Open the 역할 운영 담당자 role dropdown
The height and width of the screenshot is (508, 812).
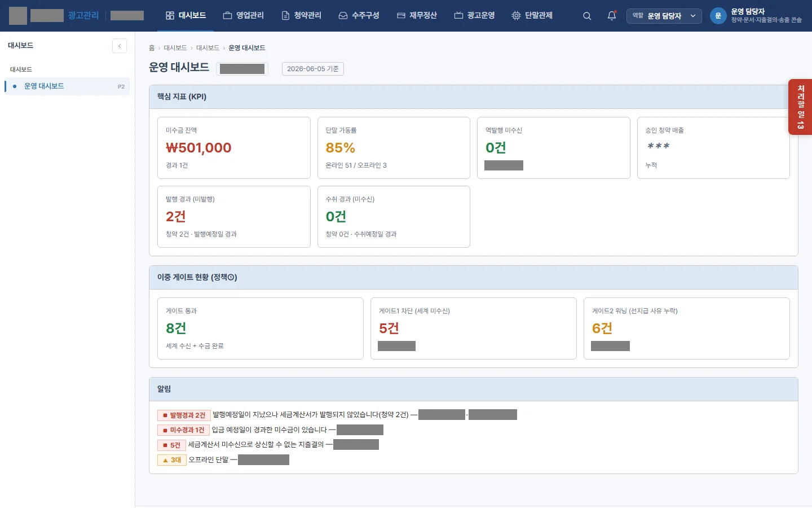(664, 16)
